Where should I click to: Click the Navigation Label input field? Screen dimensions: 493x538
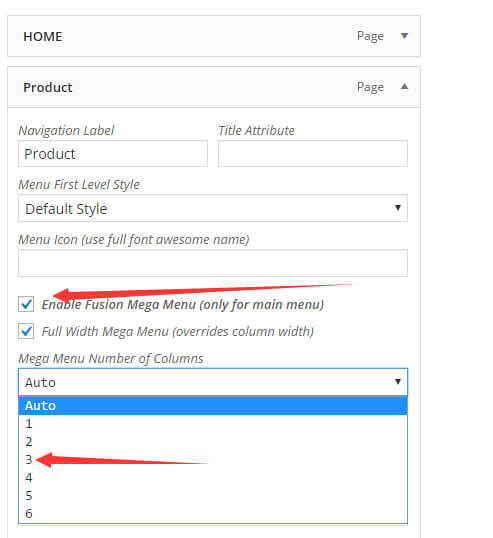point(113,154)
